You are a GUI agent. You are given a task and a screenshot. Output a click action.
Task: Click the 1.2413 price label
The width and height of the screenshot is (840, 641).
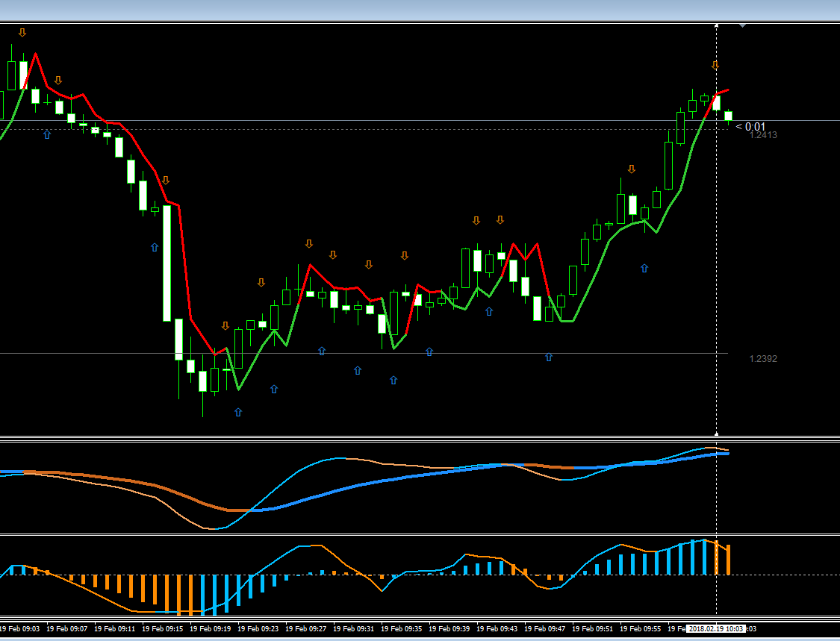coord(763,135)
